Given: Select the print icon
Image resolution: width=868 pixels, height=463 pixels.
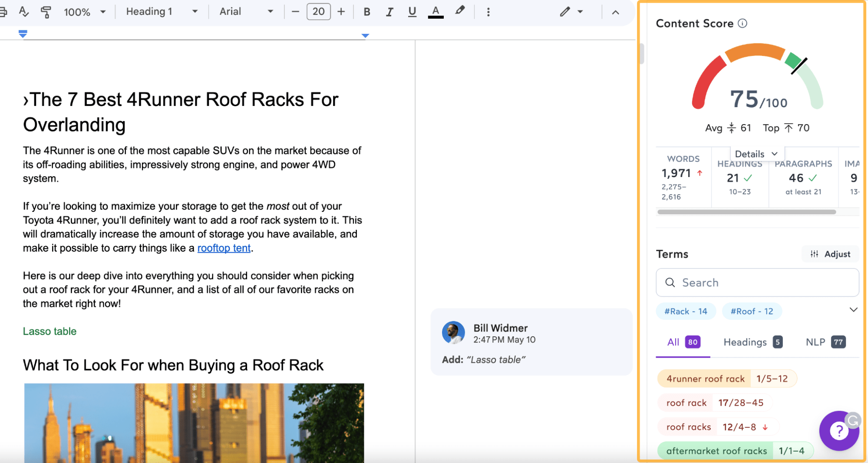Looking at the screenshot, I should (x=3, y=12).
